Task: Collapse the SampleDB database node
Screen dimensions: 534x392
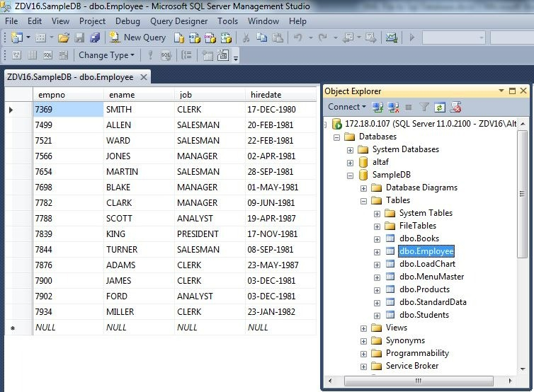Action: click(350, 175)
